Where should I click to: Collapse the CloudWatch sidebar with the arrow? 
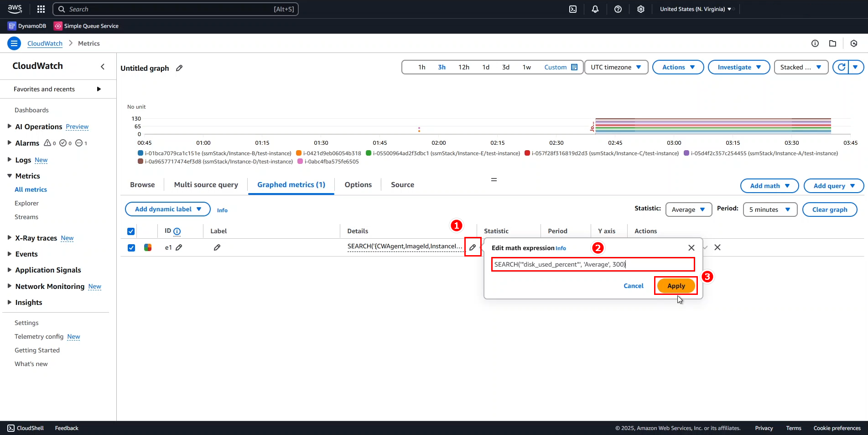click(103, 67)
